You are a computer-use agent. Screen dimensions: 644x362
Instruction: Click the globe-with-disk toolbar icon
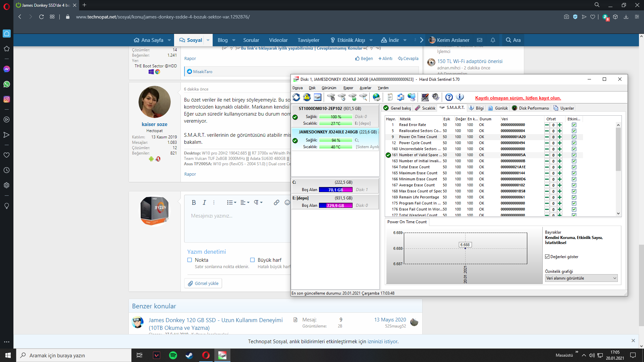[376, 97]
